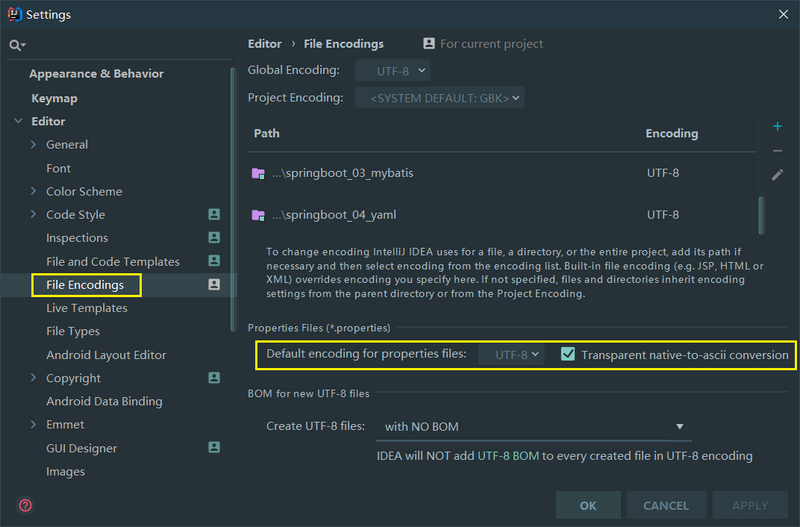Collapse the Editor settings section

click(17, 122)
